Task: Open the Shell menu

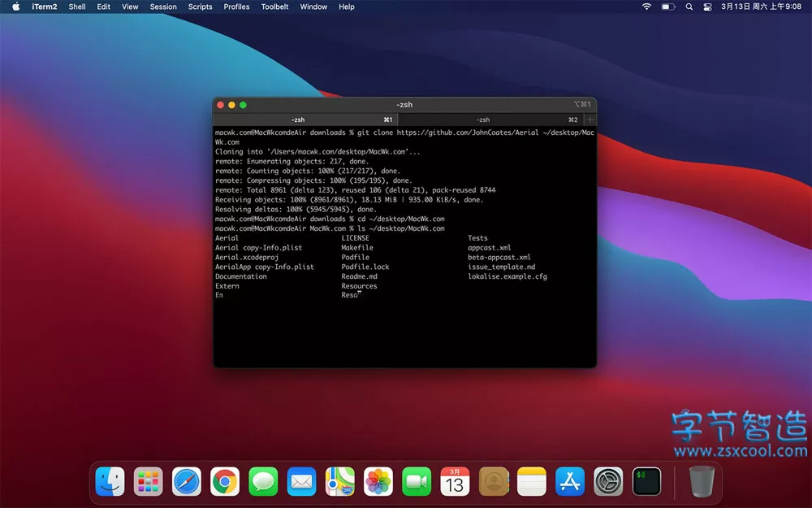Action: pyautogui.click(x=77, y=7)
